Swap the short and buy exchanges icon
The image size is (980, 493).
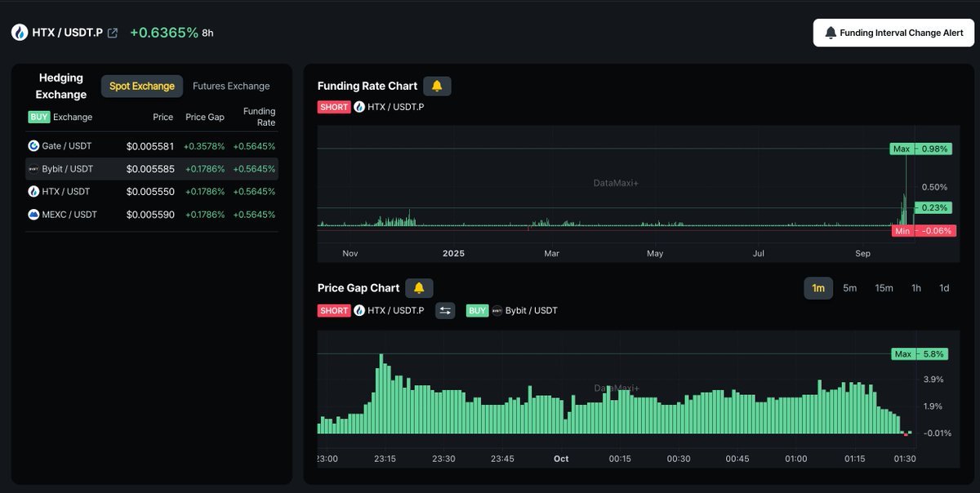(x=445, y=310)
